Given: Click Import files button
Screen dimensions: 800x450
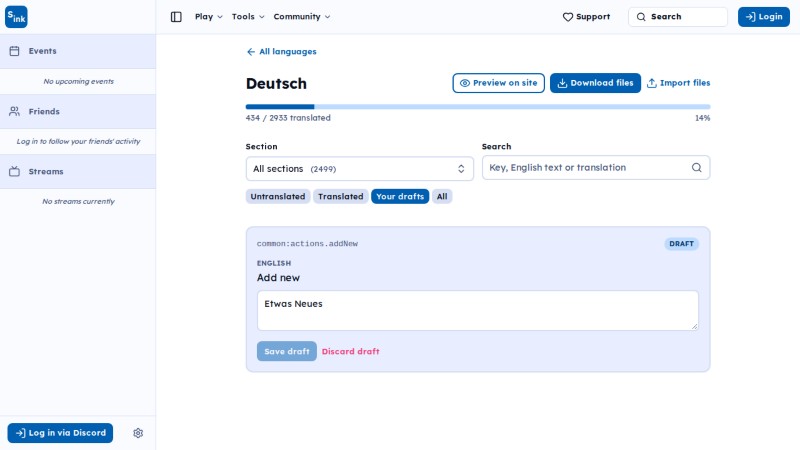Looking at the screenshot, I should (678, 83).
